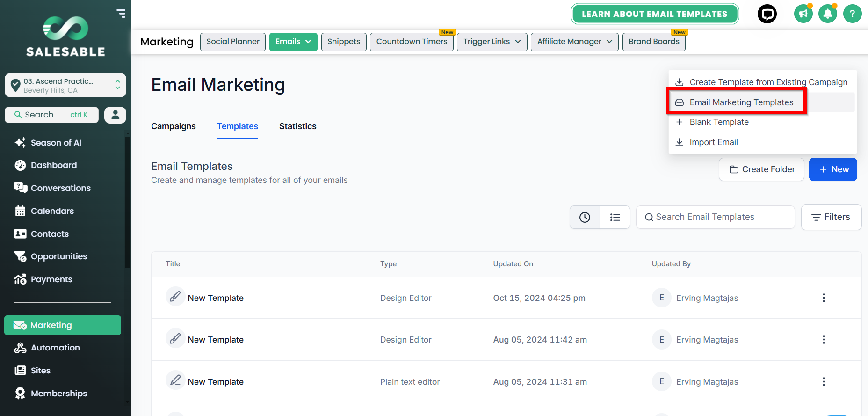Click the sidebar Search box

[51, 115]
